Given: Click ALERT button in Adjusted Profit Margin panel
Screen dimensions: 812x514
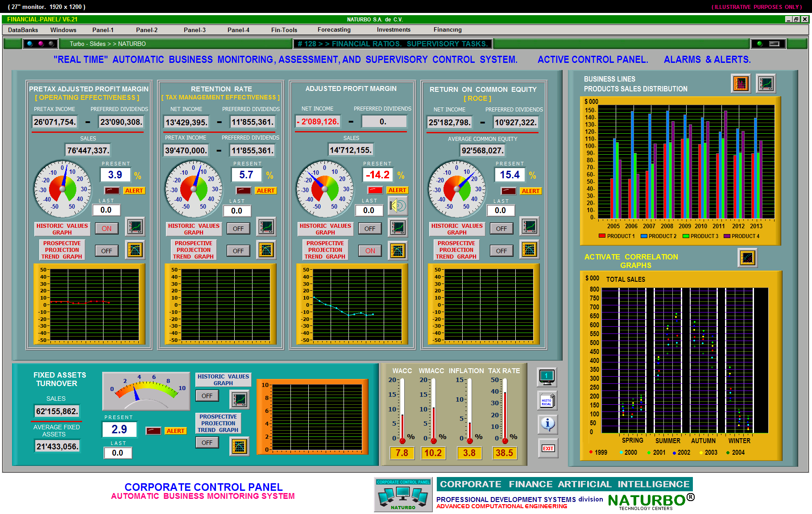Looking at the screenshot, I should [x=397, y=190].
